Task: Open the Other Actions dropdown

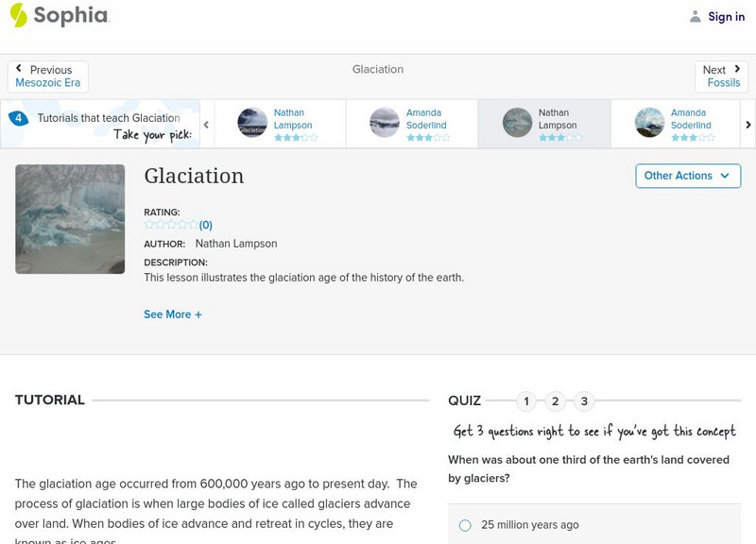Action: coord(687,176)
